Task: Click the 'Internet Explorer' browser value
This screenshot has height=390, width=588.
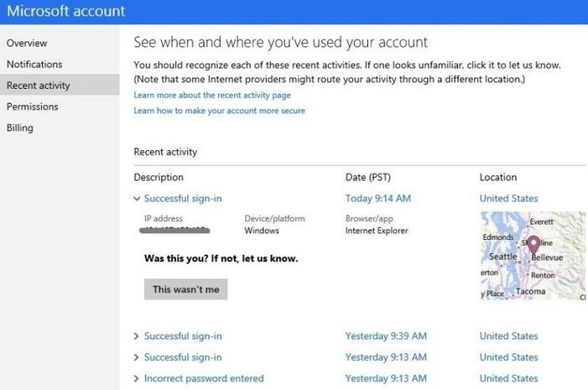Action: pos(377,231)
